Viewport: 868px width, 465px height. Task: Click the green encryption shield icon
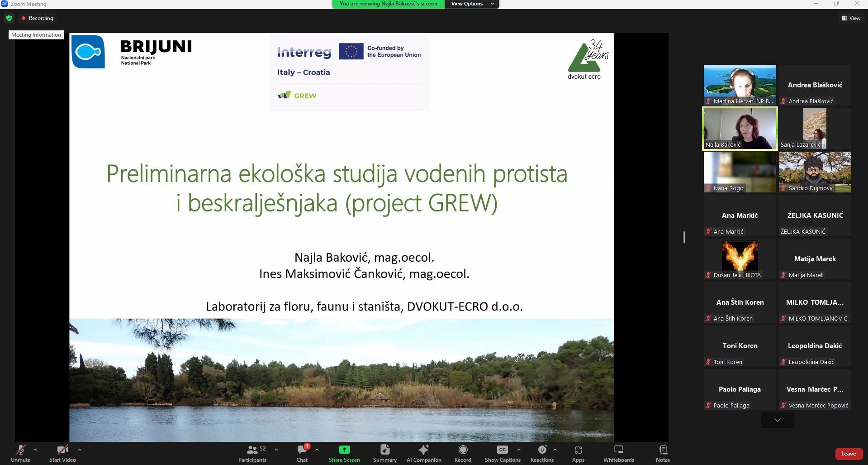tap(9, 18)
